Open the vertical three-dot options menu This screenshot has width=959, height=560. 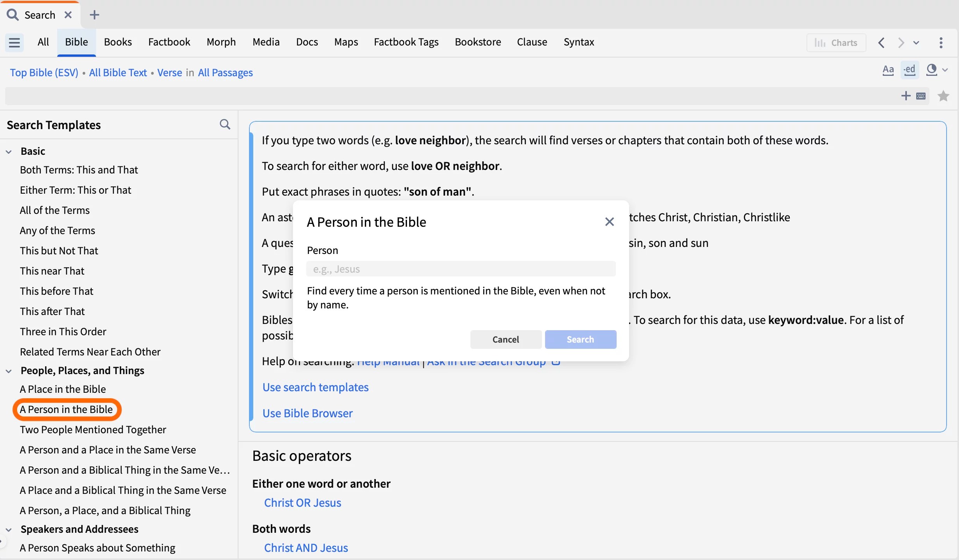coord(941,42)
